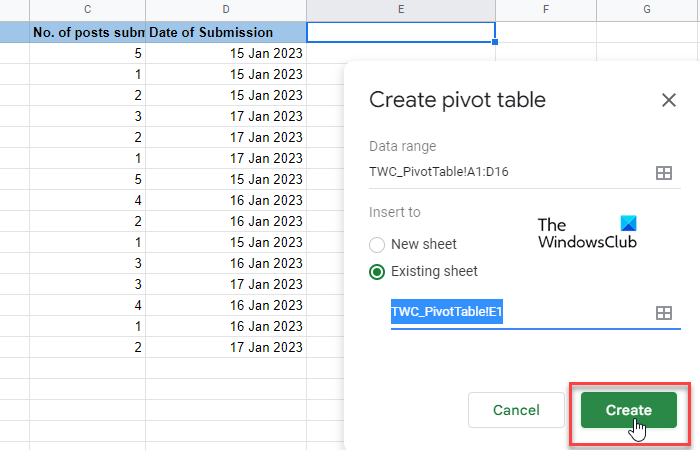Click the fill handle of cell E1
700x450 pixels.
tap(495, 42)
